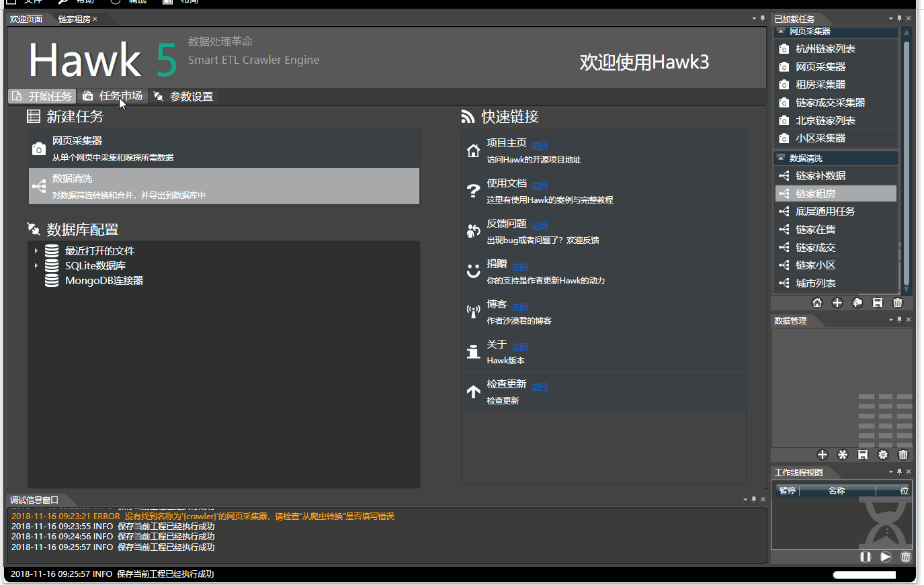The height and width of the screenshot is (585, 924).
Task: Click the flow icon beside 城市列表
Action: (x=784, y=283)
